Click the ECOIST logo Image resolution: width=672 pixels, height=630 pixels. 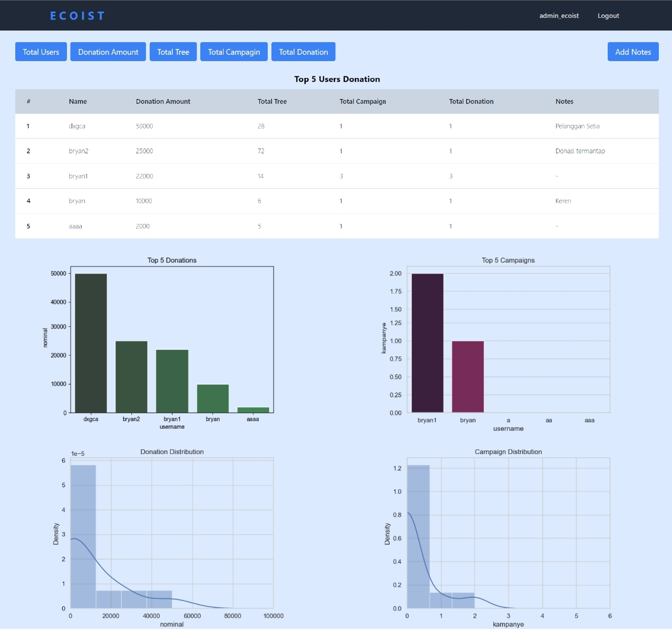click(x=77, y=16)
